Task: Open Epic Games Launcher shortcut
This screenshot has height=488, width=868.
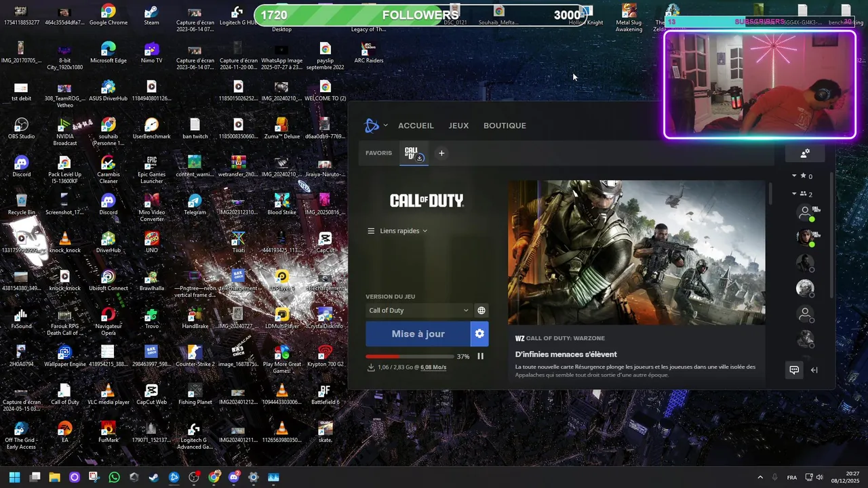Action: pyautogui.click(x=152, y=169)
